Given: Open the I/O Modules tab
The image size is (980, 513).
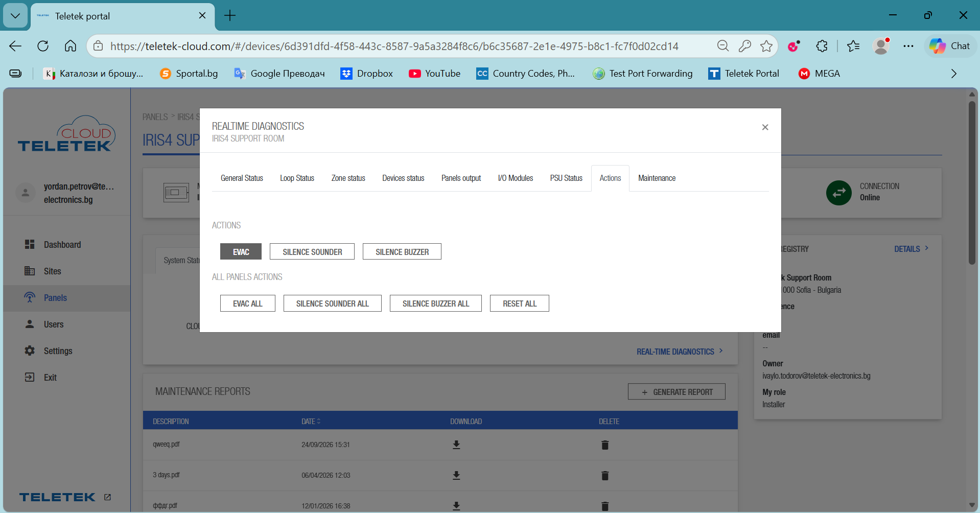Looking at the screenshot, I should [515, 178].
